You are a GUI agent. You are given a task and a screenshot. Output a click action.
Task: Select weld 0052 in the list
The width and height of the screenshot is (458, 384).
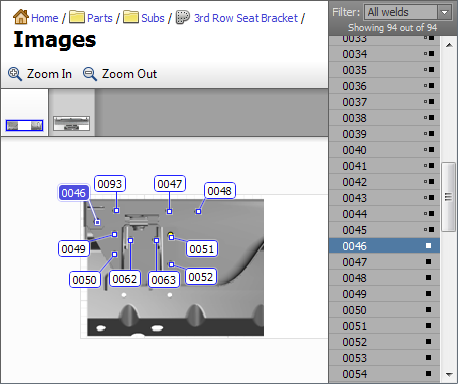coord(384,342)
